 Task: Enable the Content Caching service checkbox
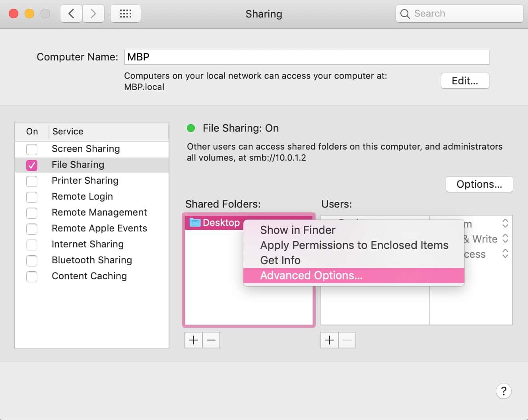pos(32,276)
